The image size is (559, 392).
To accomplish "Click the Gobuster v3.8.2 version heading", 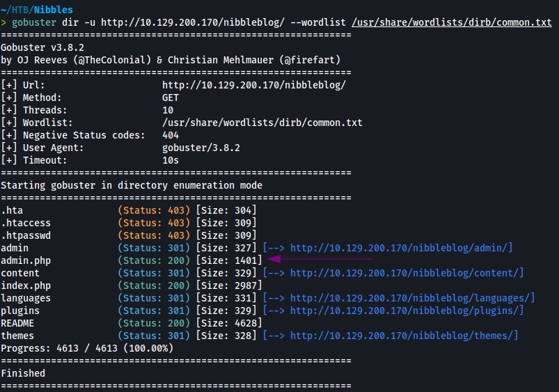I will [42, 47].
